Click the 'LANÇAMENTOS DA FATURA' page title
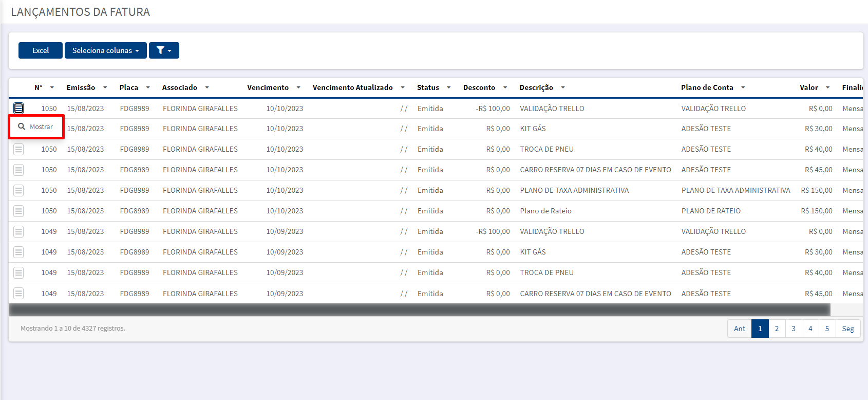This screenshot has height=400, width=868. (81, 12)
